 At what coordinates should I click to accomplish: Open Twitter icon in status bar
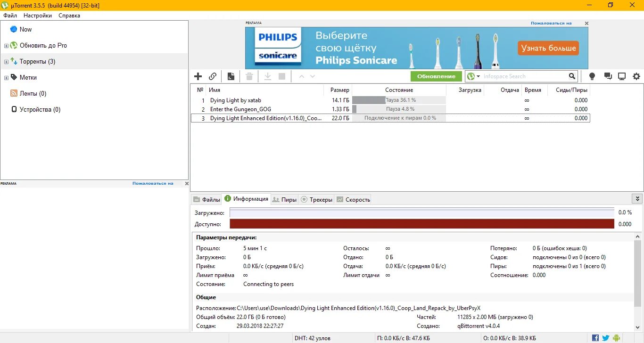(x=606, y=338)
